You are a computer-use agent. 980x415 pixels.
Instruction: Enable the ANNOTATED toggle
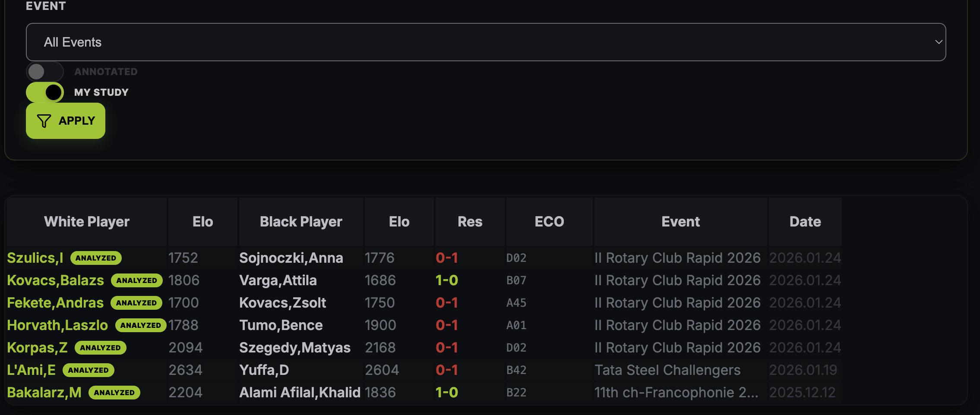(44, 71)
